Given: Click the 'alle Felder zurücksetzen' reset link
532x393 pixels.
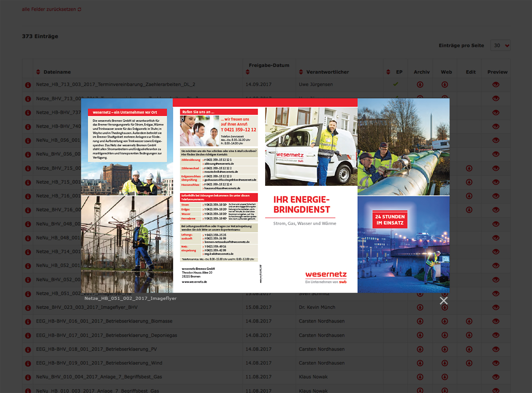Looking at the screenshot, I should point(51,9).
